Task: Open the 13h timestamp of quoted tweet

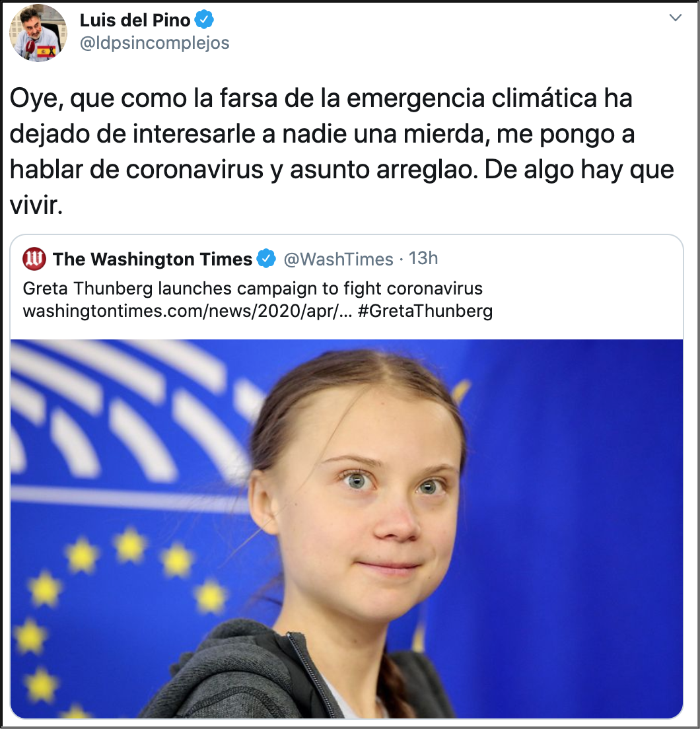Action: (x=423, y=258)
